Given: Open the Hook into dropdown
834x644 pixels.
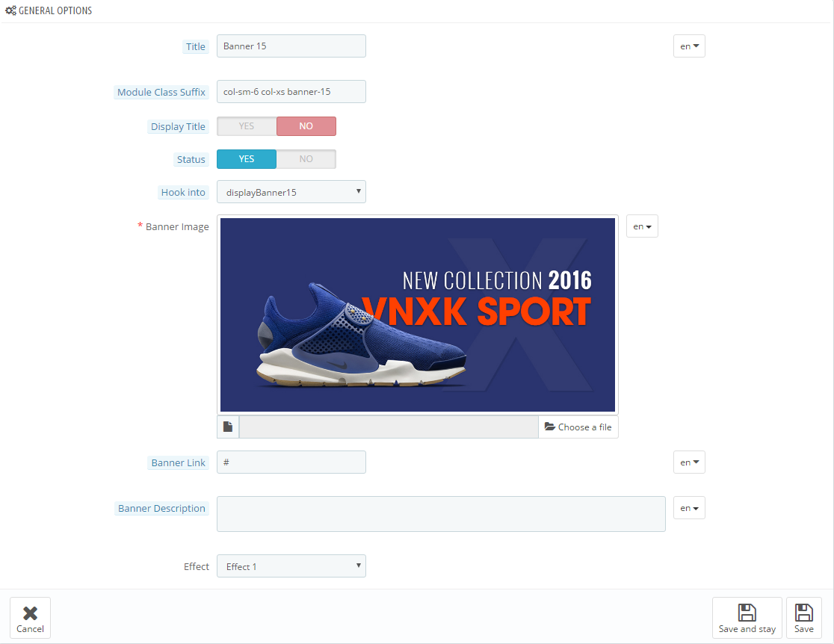Looking at the screenshot, I should pos(291,192).
